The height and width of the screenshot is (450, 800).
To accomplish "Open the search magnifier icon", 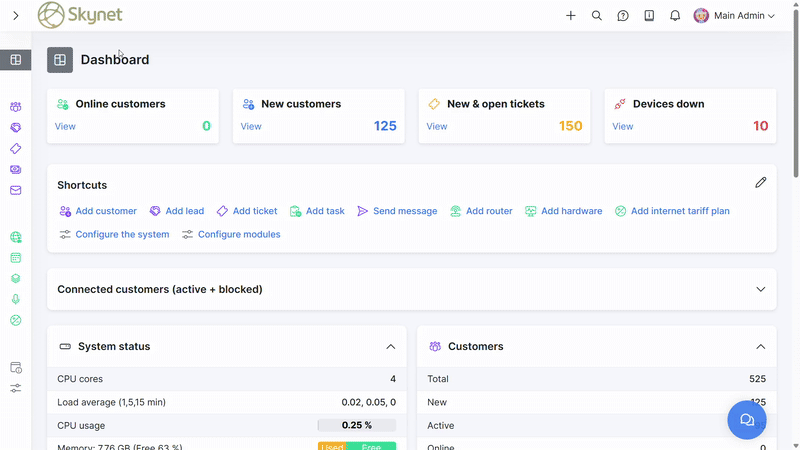I will (596, 16).
